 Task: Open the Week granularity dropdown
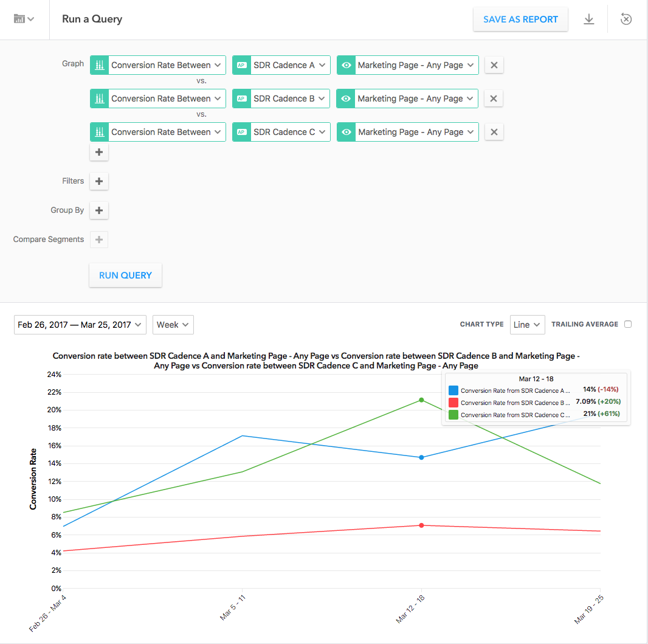pyautogui.click(x=173, y=325)
